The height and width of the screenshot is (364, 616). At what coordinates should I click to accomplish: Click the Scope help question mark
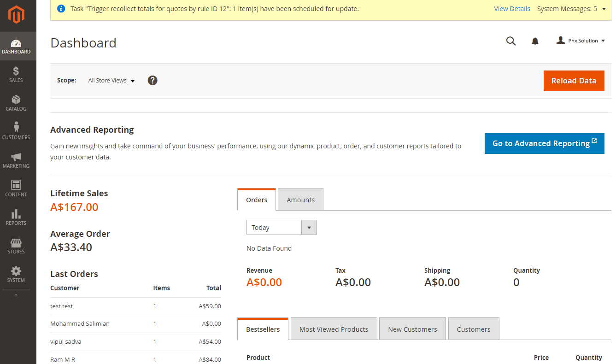153,80
